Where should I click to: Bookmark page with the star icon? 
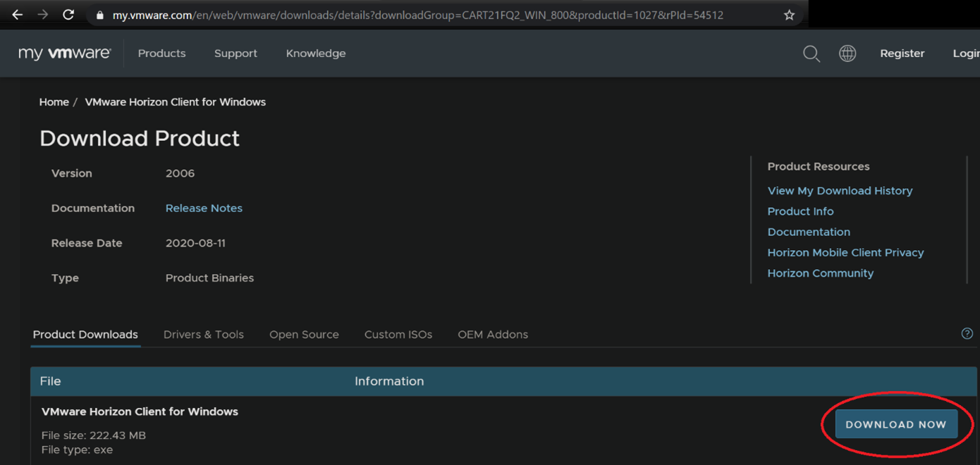coord(789,15)
